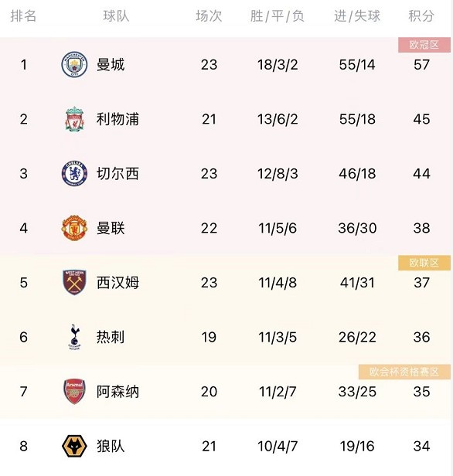Select the 积分 column header
The height and width of the screenshot is (476, 453).
click(x=421, y=16)
